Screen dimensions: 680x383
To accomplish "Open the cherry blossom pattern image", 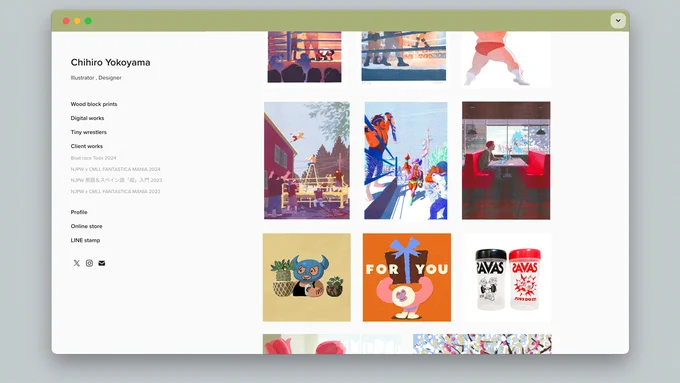I will (482, 344).
